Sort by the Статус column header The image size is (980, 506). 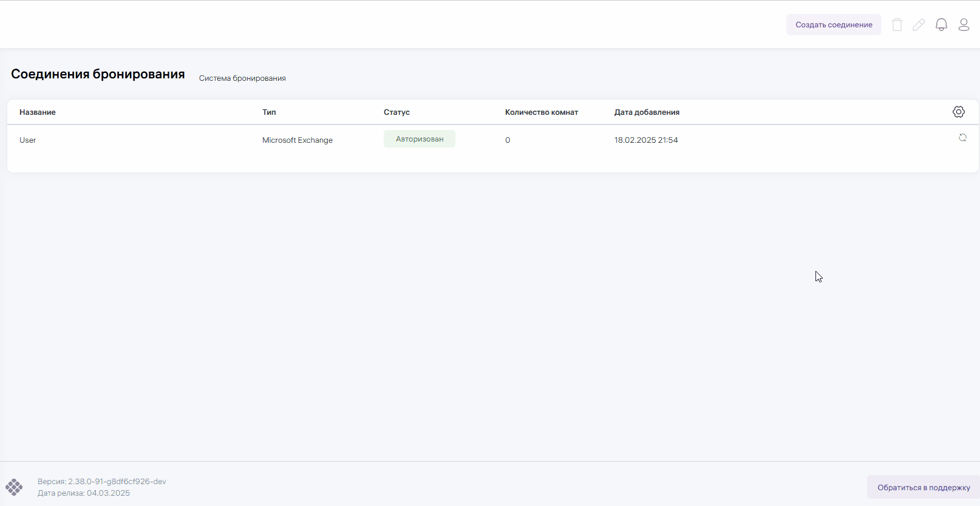396,112
